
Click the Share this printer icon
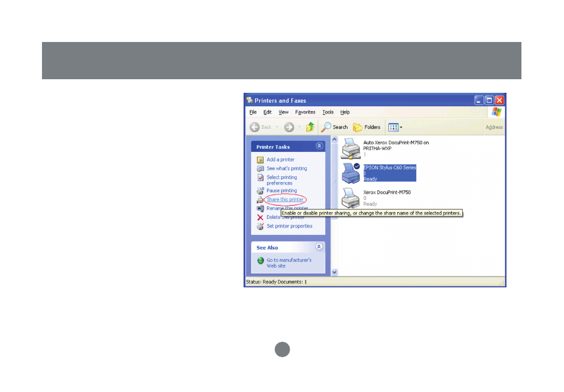pyautogui.click(x=260, y=200)
